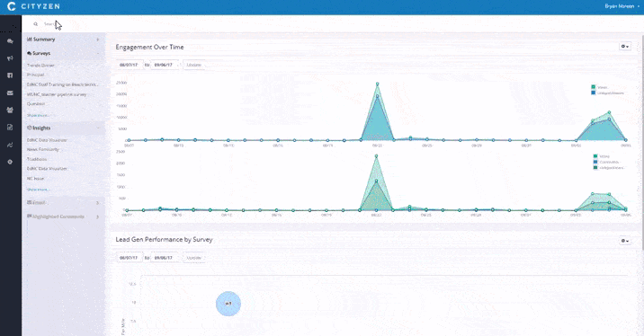Expand the Summary section arrow
644x336 pixels.
(x=98, y=40)
